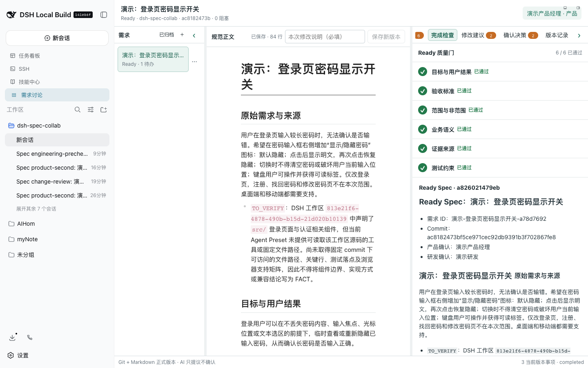Focus the 本次修改说明 input field
The width and height of the screenshot is (588, 368).
coord(325,37)
